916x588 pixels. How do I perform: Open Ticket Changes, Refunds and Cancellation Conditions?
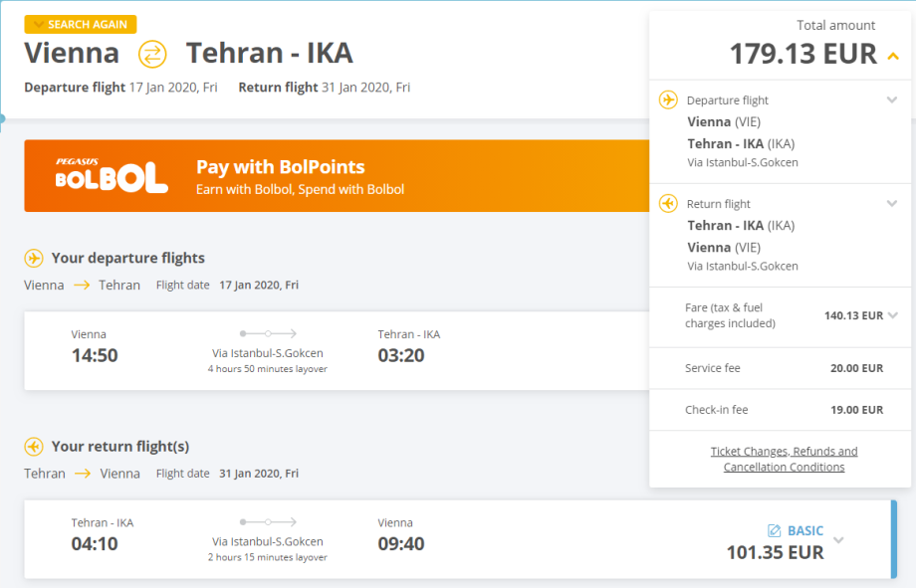tap(784, 459)
